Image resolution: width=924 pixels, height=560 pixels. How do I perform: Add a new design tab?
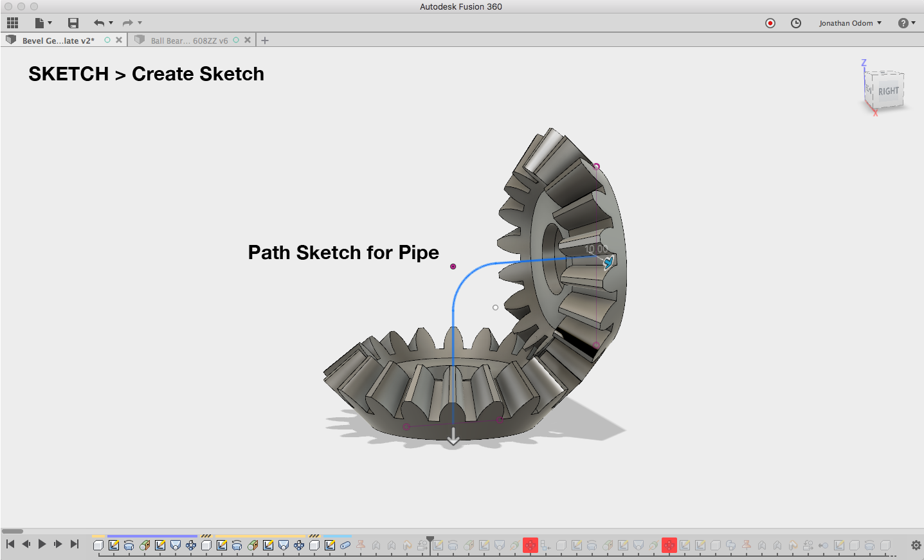[x=265, y=41]
